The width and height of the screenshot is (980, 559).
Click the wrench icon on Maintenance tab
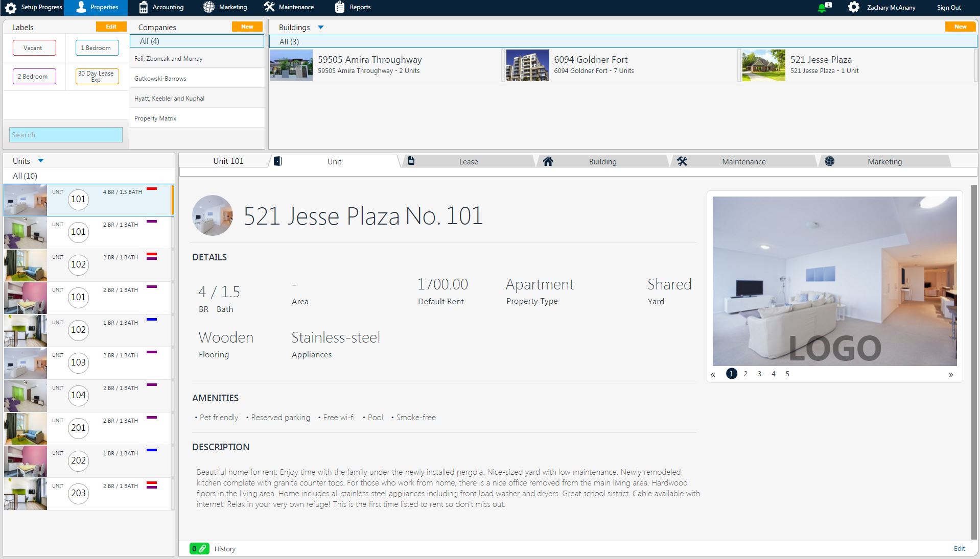click(682, 161)
